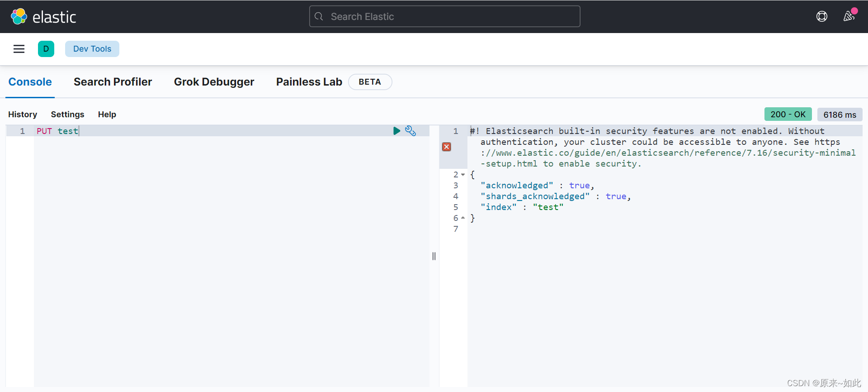The image size is (868, 392).
Task: Open the Grok Debugger tab
Action: (214, 82)
